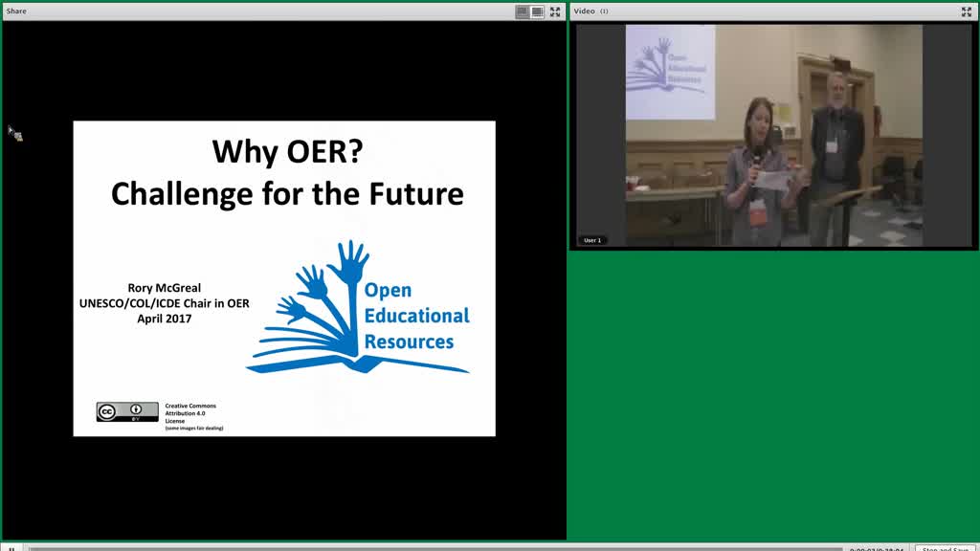
Task: Click the Stop and Save button
Action: coord(945,548)
